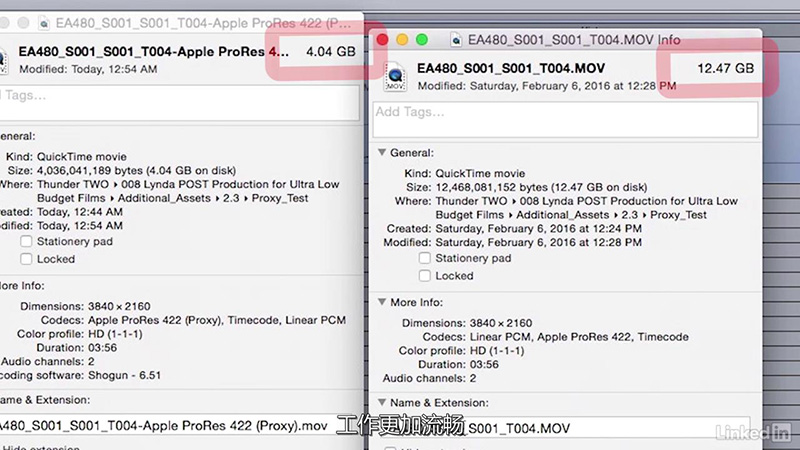Zoom the MOV Info window with green button
The image size is (800, 450).
[422, 40]
